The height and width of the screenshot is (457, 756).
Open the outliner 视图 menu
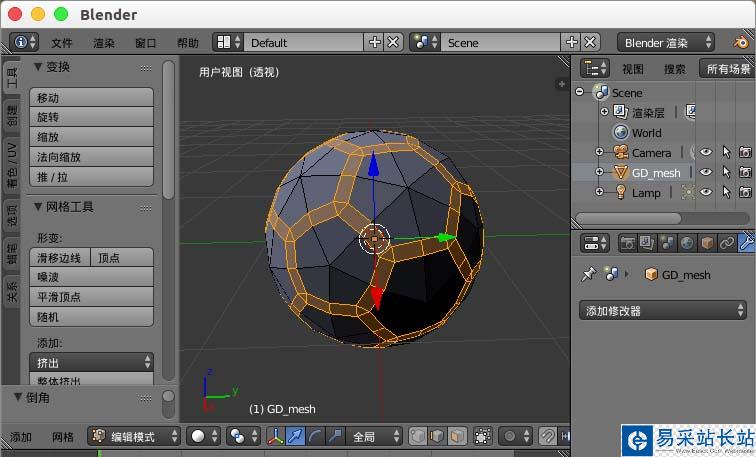[x=633, y=69]
